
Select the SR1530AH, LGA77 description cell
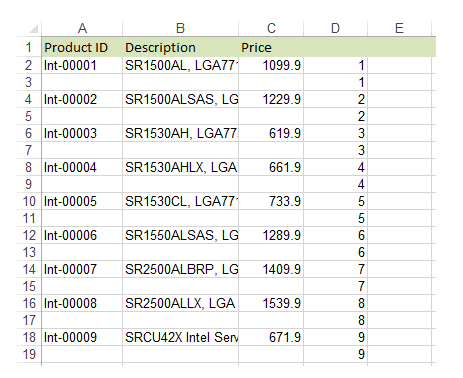[180, 133]
